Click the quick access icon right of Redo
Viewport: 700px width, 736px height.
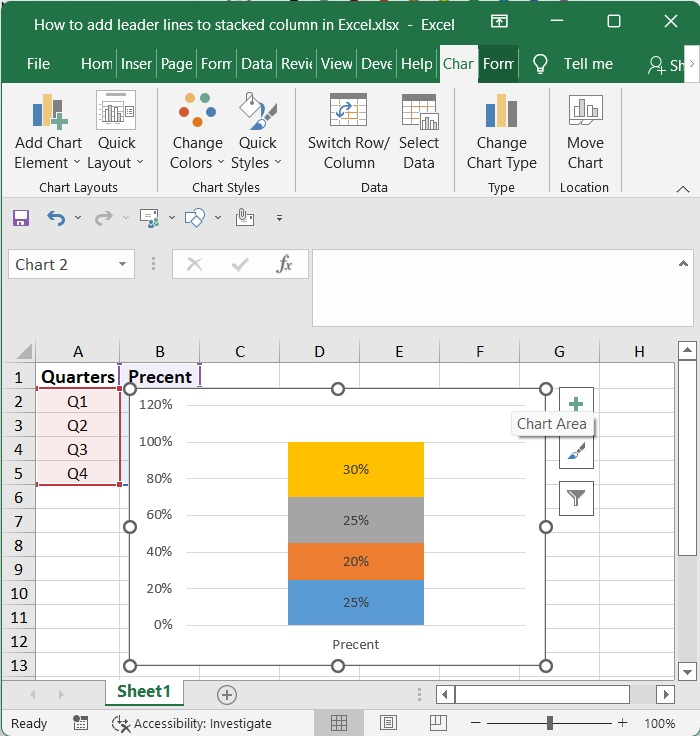(x=149, y=218)
